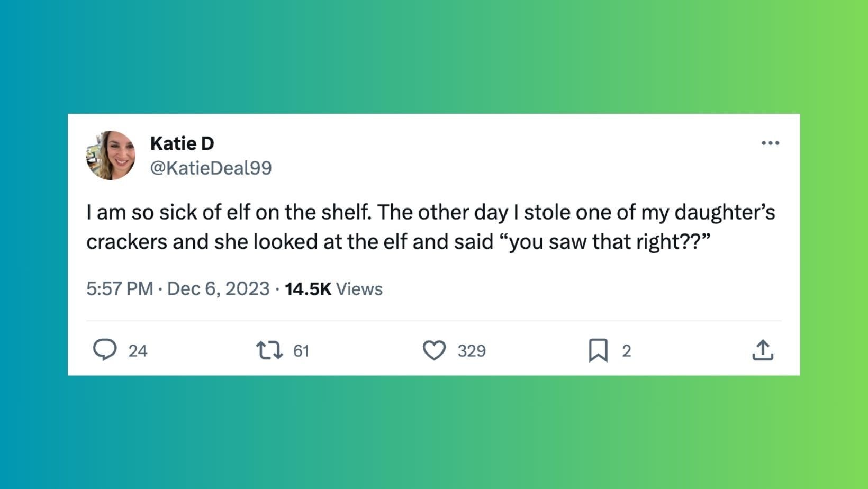This screenshot has height=489, width=868.
Task: View analytics via "14.5K Views"
Action: tap(333, 289)
